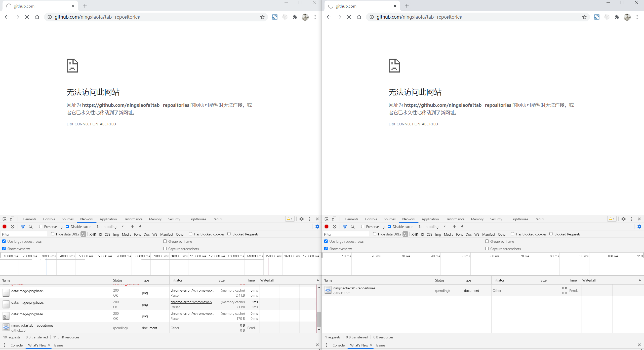Open No throttling dropdown in right DevTools
644x350 pixels.
pyautogui.click(x=432, y=227)
